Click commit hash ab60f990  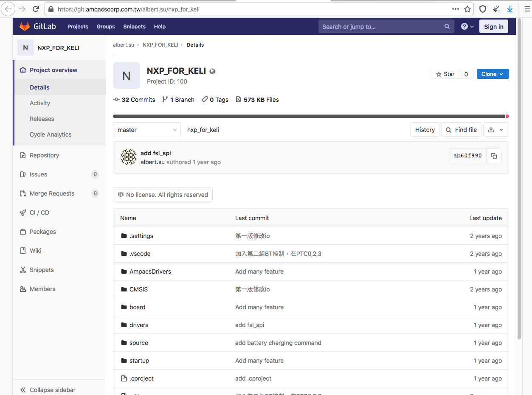pos(467,156)
